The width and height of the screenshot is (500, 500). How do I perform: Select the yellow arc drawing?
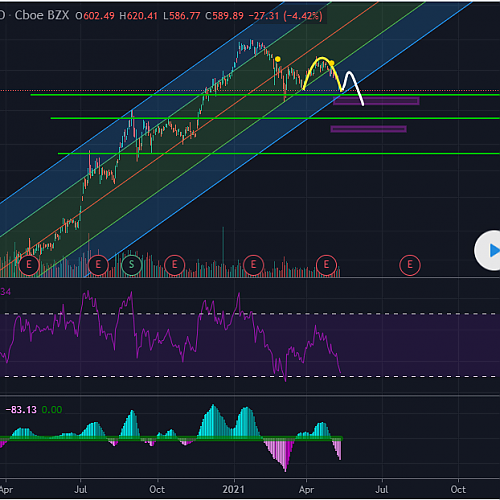click(x=322, y=73)
